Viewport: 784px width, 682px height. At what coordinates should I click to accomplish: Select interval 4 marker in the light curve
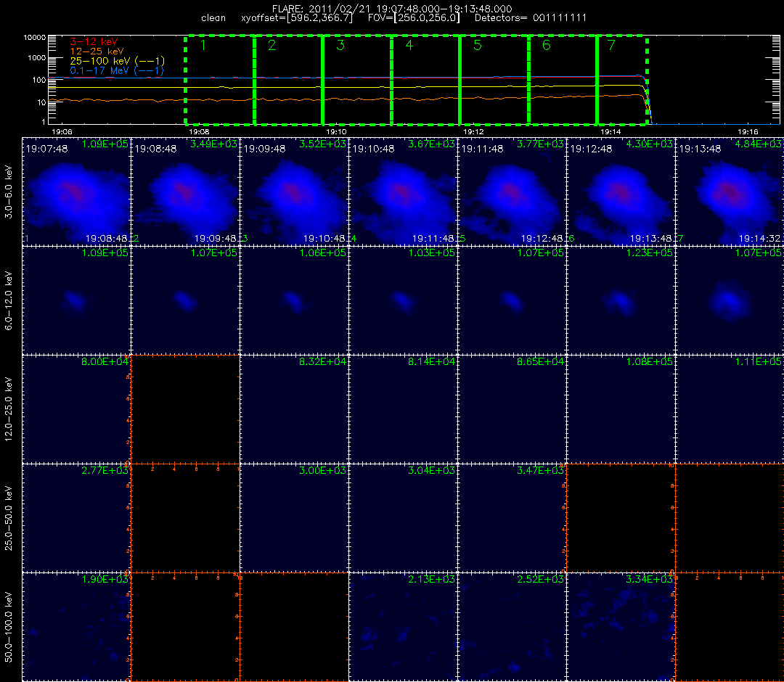(409, 46)
